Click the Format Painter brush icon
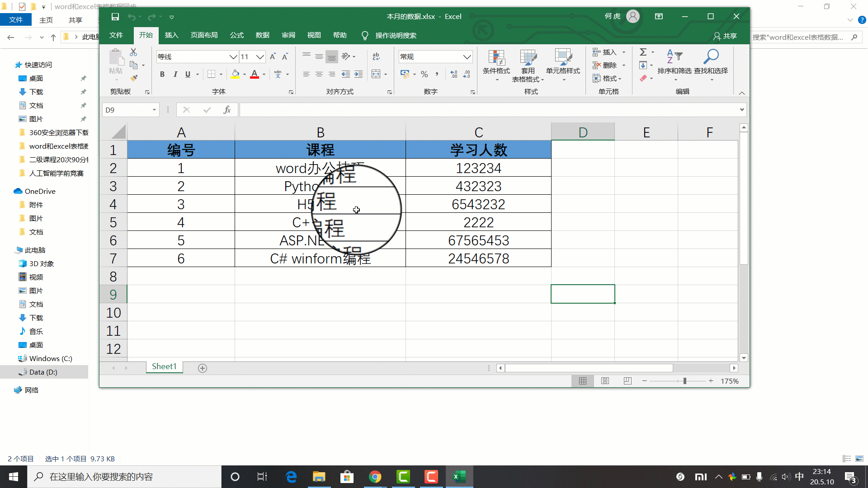The image size is (868, 488). 134,78
